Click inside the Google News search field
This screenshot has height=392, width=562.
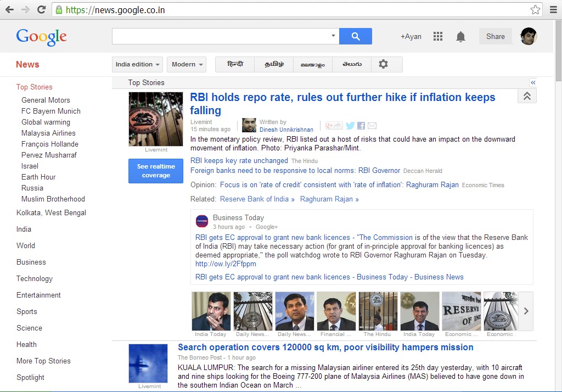[x=220, y=36]
